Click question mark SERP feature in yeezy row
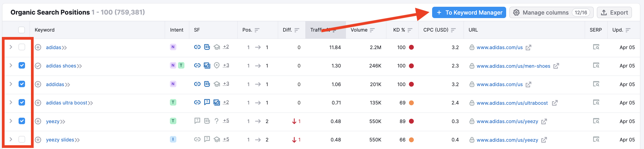 (x=217, y=121)
